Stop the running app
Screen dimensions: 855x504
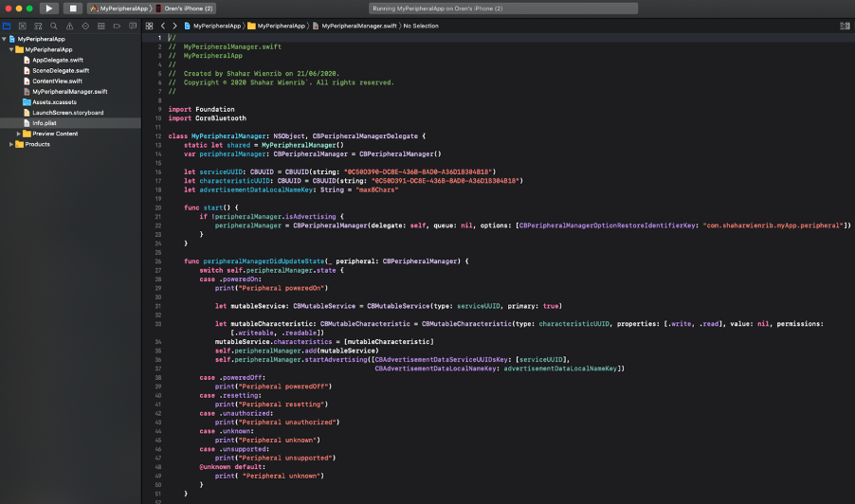[x=73, y=9]
